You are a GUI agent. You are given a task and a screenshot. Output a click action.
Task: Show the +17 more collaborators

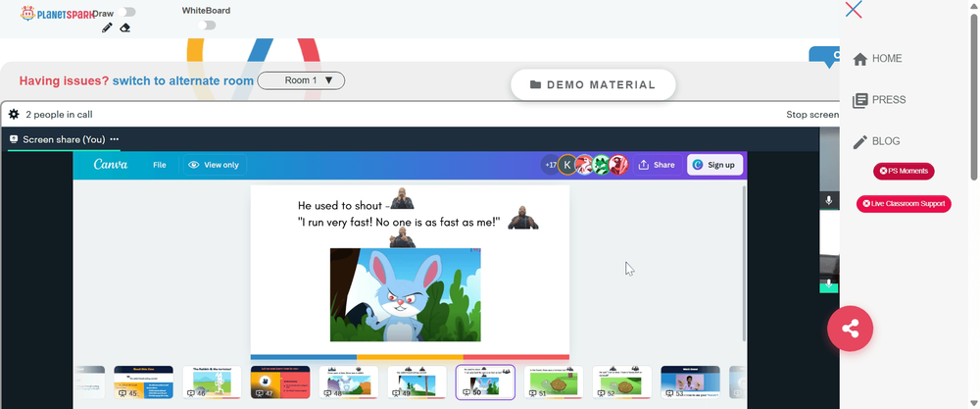click(x=550, y=165)
